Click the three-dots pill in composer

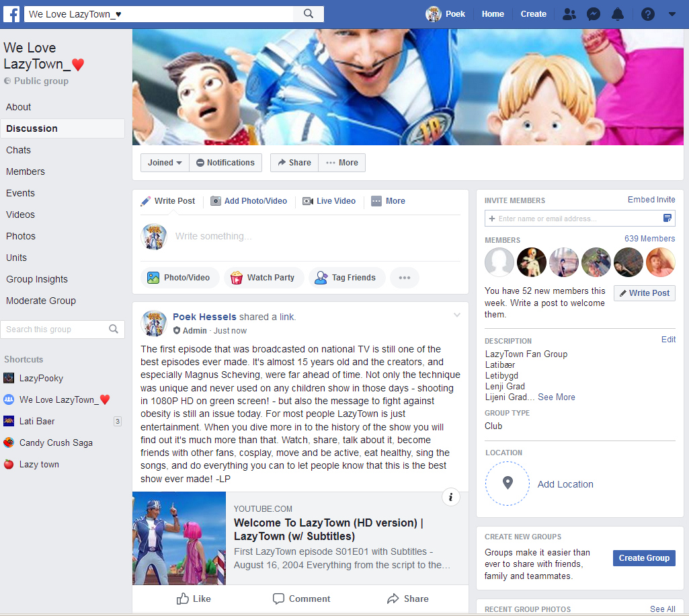point(404,278)
